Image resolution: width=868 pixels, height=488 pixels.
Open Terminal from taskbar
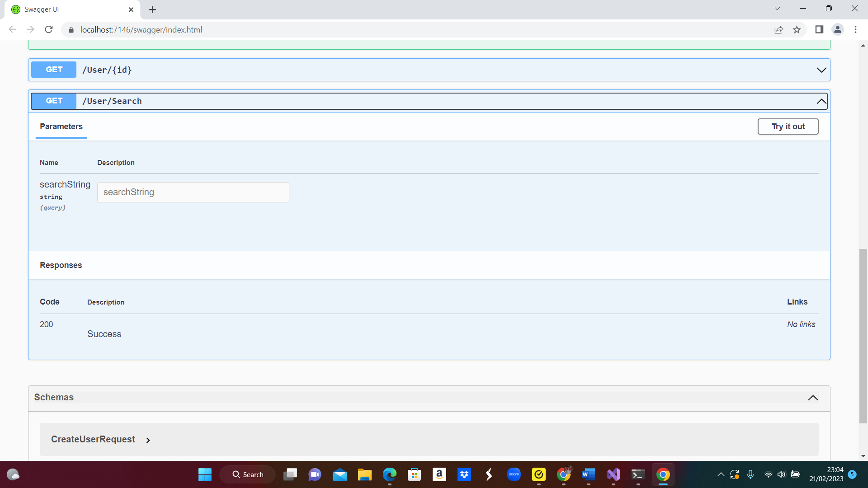(638, 474)
